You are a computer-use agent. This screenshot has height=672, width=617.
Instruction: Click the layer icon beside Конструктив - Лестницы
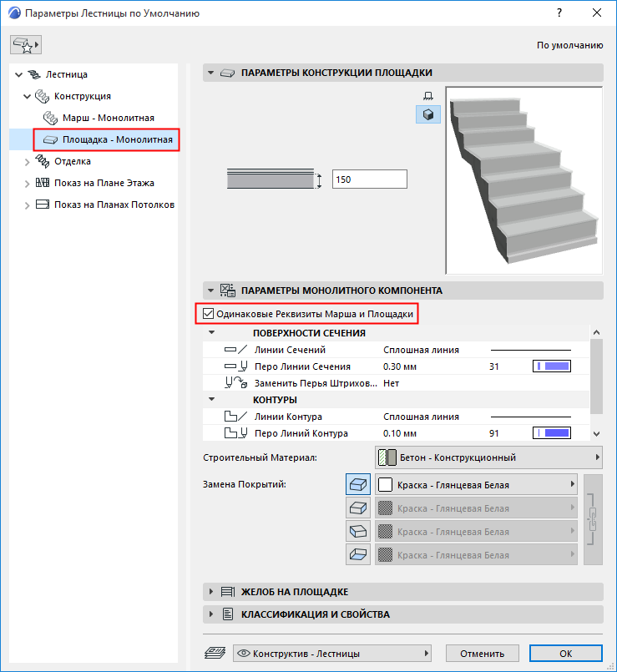click(215, 653)
